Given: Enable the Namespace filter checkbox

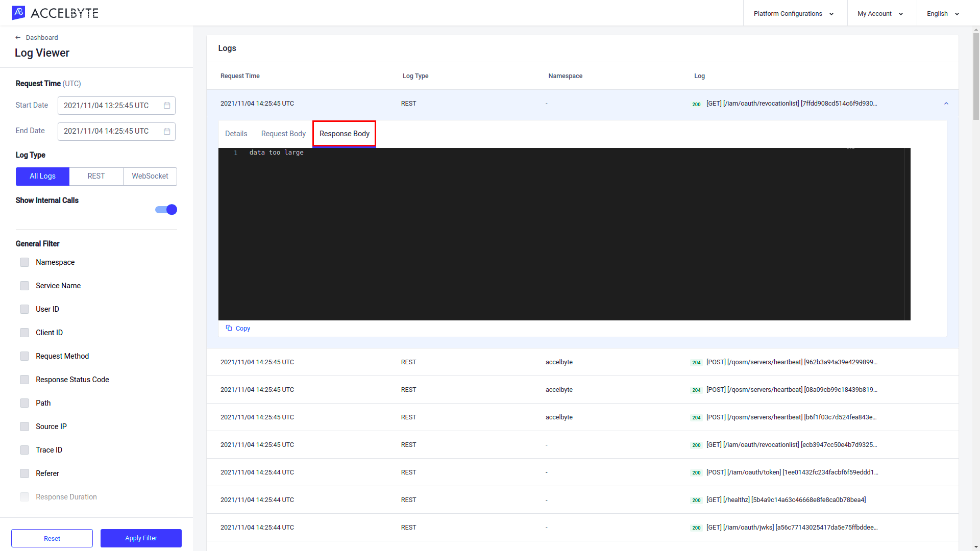Looking at the screenshot, I should click(24, 262).
